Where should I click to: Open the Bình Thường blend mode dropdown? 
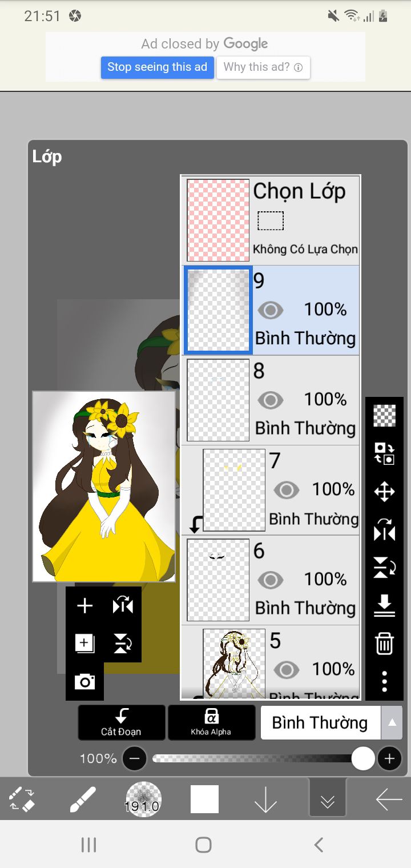320,723
